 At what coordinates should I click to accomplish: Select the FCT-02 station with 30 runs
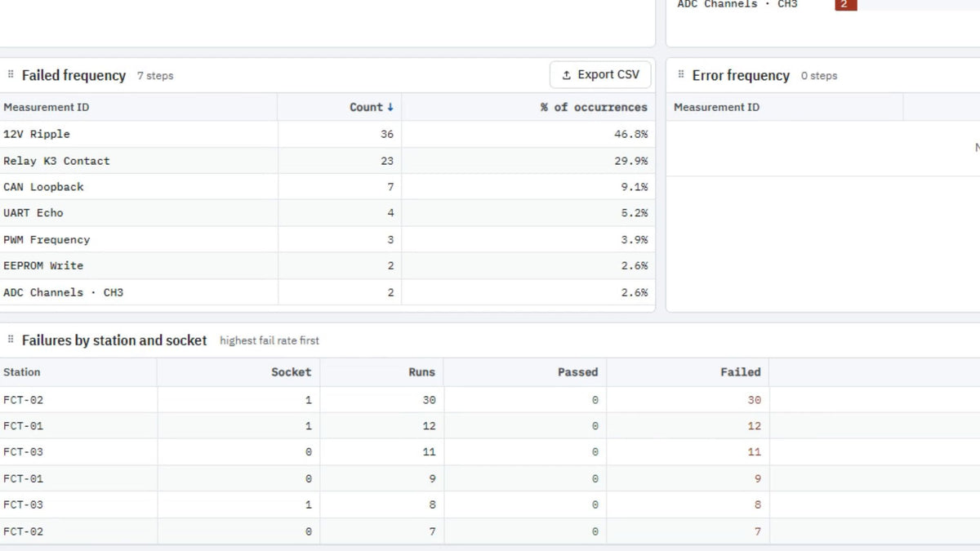point(24,400)
